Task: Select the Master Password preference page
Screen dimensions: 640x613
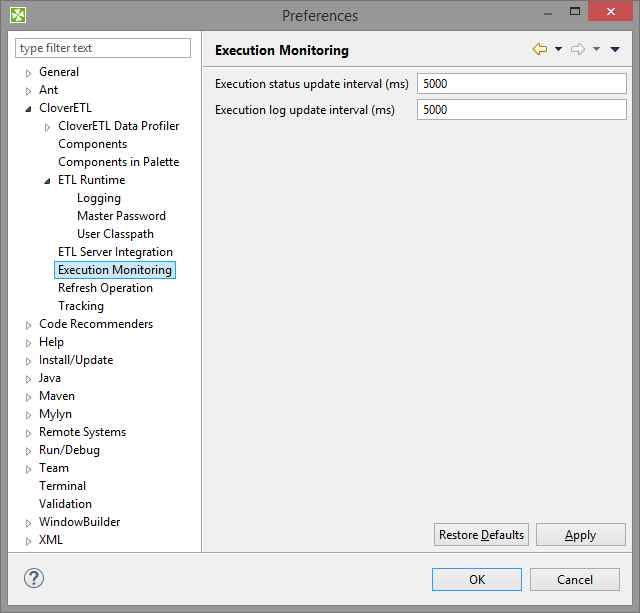Action: [121, 216]
